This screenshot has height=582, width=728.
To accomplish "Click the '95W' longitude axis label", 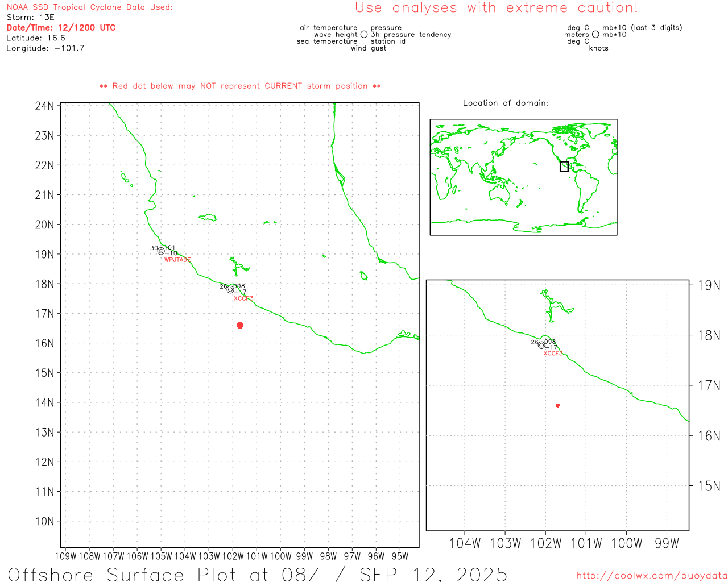I will [x=400, y=556].
